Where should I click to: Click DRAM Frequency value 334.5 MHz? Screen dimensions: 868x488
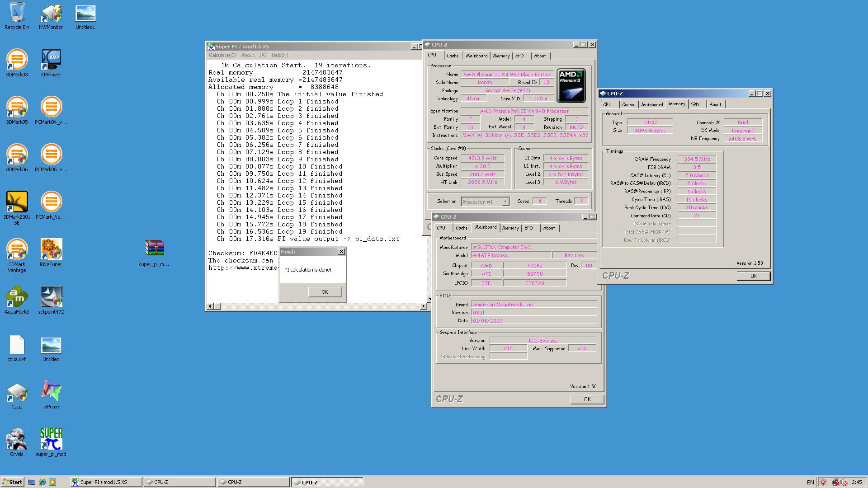pos(697,159)
